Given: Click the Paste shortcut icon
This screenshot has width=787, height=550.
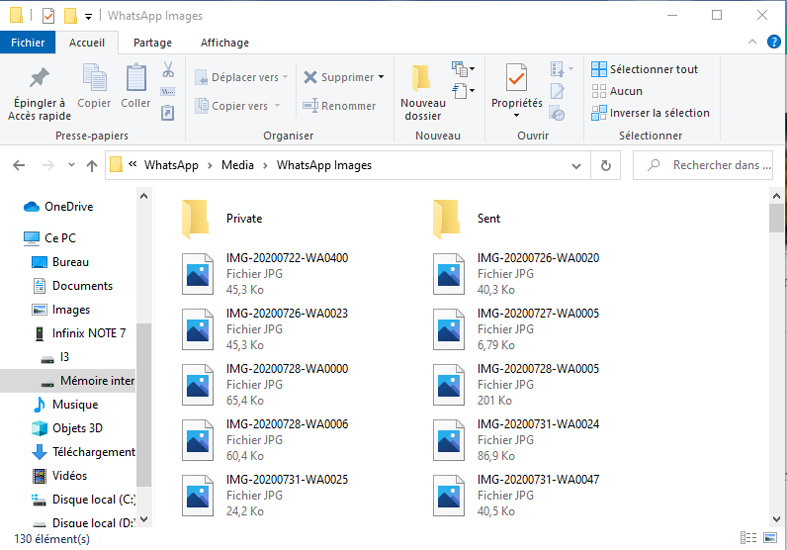Looking at the screenshot, I should pyautogui.click(x=168, y=112).
